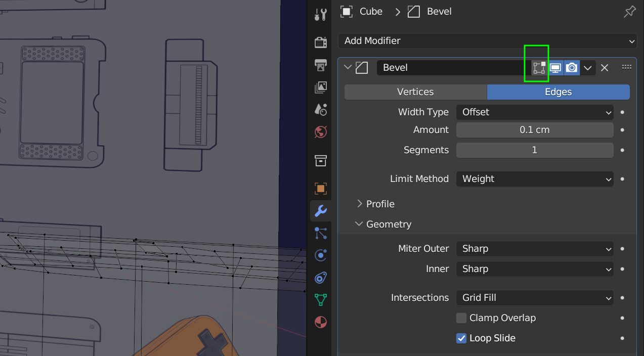Open the Render properties tab
Screen dimensions: 644x356
pyautogui.click(x=320, y=42)
